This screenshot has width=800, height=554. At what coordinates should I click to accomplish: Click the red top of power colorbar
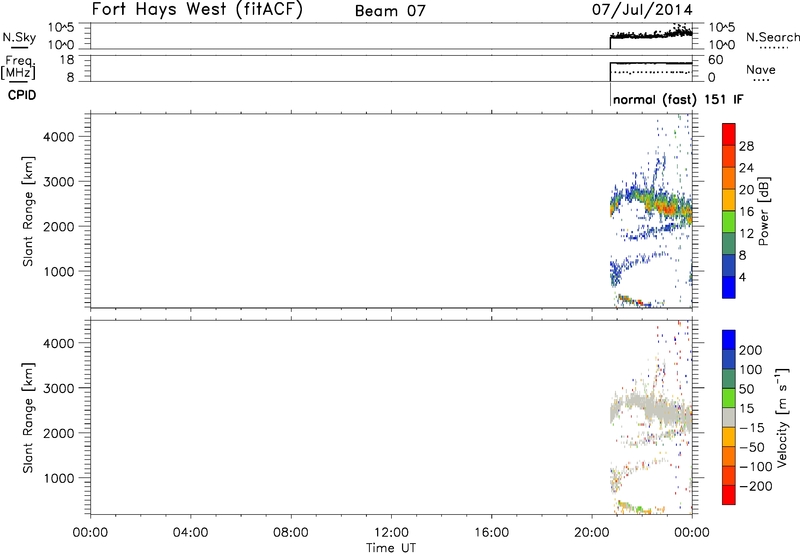(x=729, y=133)
